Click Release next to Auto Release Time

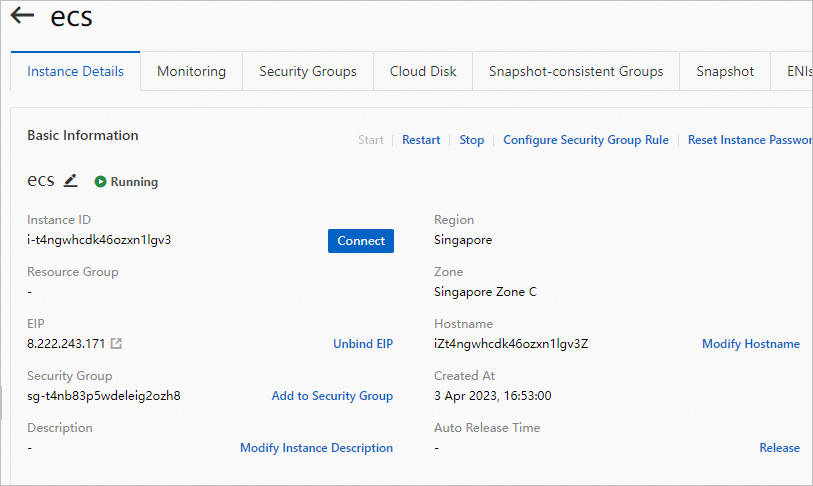coord(779,448)
